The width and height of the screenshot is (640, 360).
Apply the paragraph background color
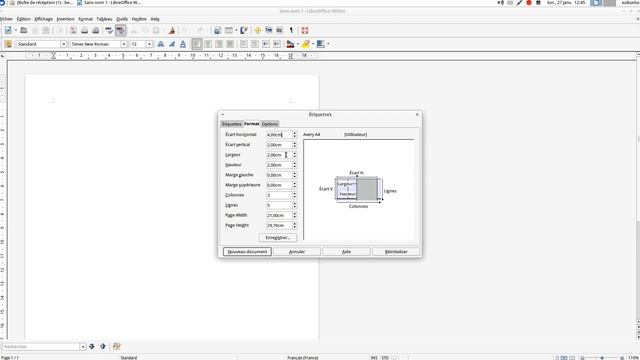click(320, 44)
